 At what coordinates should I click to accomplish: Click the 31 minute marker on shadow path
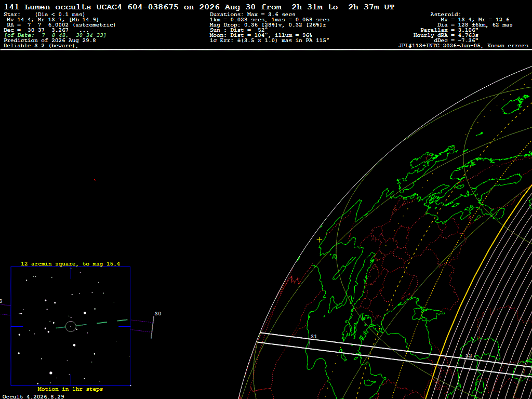click(314, 337)
